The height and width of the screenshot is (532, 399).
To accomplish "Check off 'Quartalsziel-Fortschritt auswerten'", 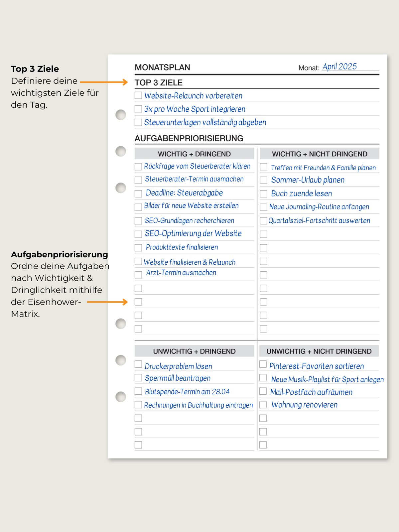I will pyautogui.click(x=264, y=220).
